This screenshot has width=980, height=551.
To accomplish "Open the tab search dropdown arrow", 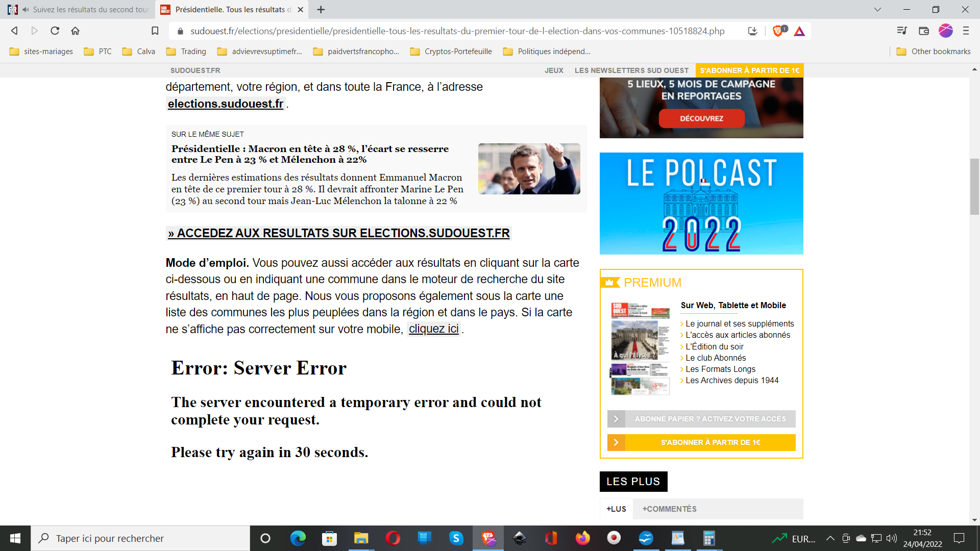I will pos(877,10).
